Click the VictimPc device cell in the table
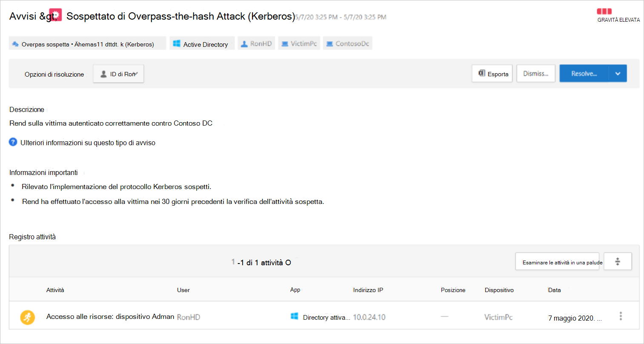Screen dimensions: 644x344 tap(498, 317)
